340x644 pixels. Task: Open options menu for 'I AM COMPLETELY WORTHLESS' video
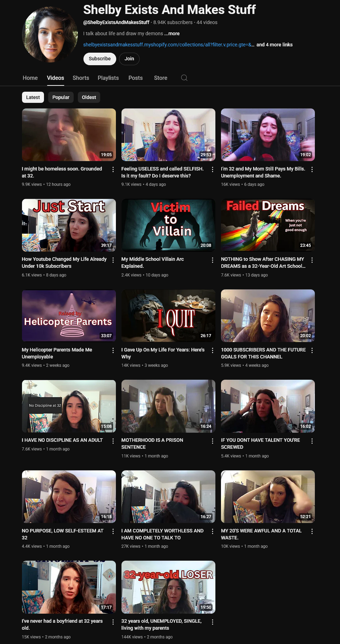[213, 531]
